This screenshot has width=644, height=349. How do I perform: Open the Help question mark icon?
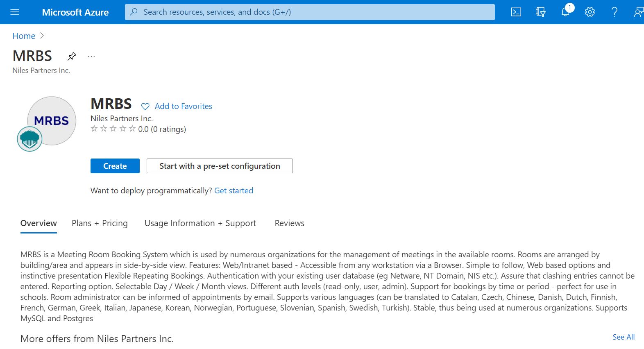coord(615,12)
